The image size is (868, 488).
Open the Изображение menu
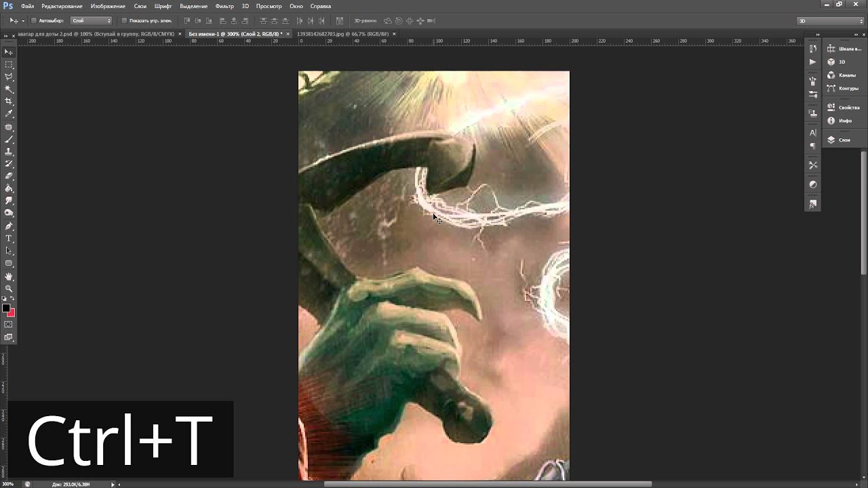[108, 6]
